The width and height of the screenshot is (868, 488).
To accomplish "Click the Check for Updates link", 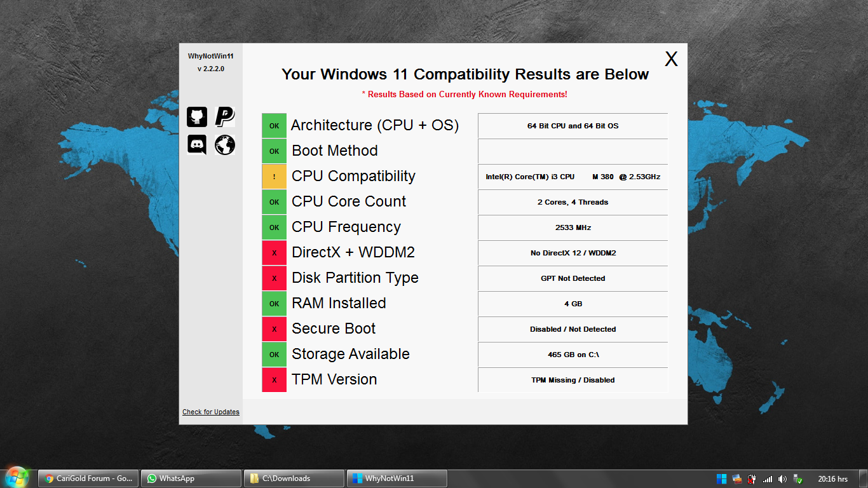I will (x=211, y=412).
